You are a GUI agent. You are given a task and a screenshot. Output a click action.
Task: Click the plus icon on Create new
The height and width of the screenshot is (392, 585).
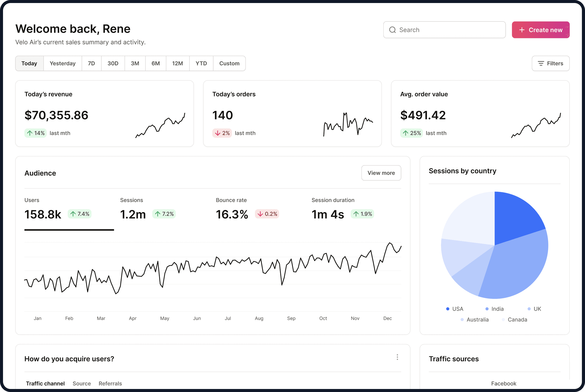pos(522,30)
